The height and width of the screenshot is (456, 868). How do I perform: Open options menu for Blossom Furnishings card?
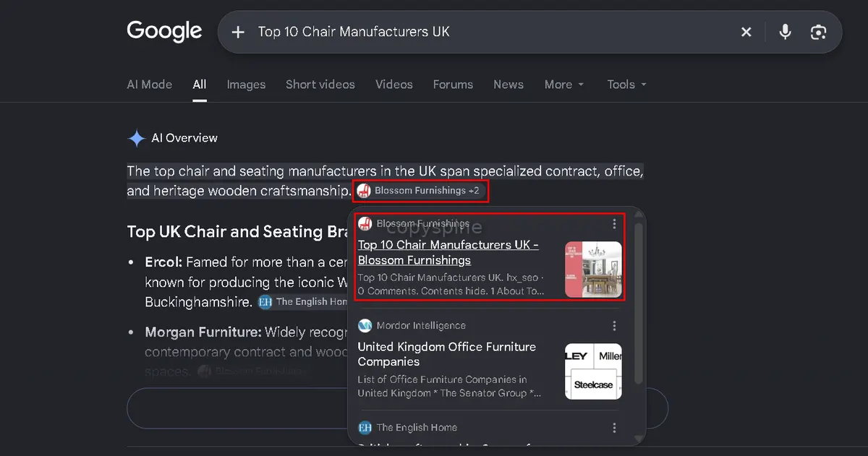coord(614,223)
